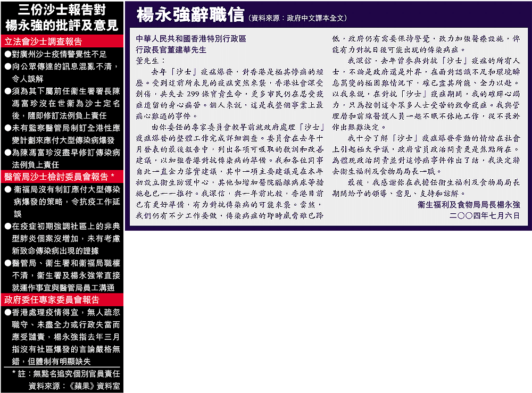This screenshot has height=393, width=532.
Task: Click the signature 衞生福利及食物局局長楊永強
Action: (469, 205)
